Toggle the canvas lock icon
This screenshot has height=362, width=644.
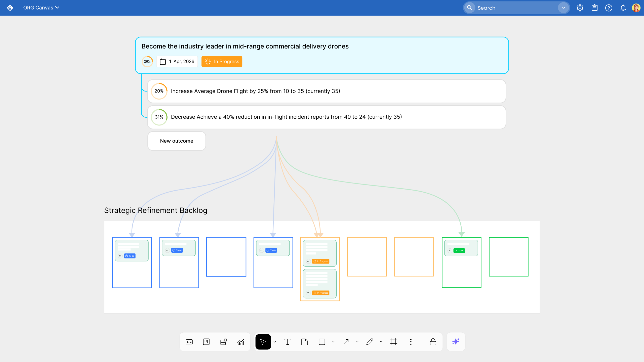433,342
